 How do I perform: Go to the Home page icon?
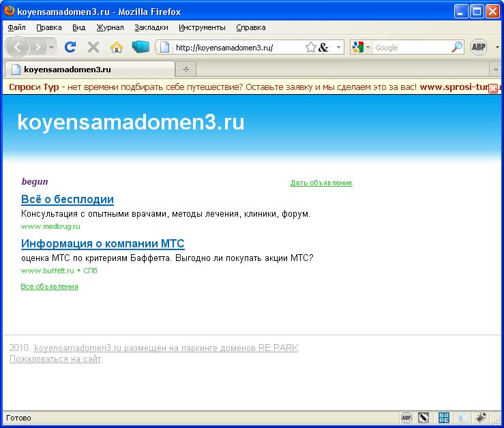117,47
